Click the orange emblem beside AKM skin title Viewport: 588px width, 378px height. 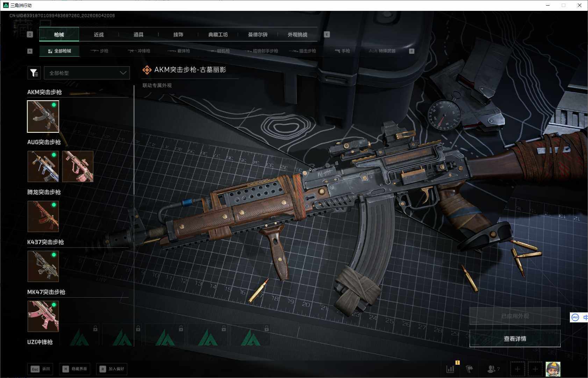[147, 70]
